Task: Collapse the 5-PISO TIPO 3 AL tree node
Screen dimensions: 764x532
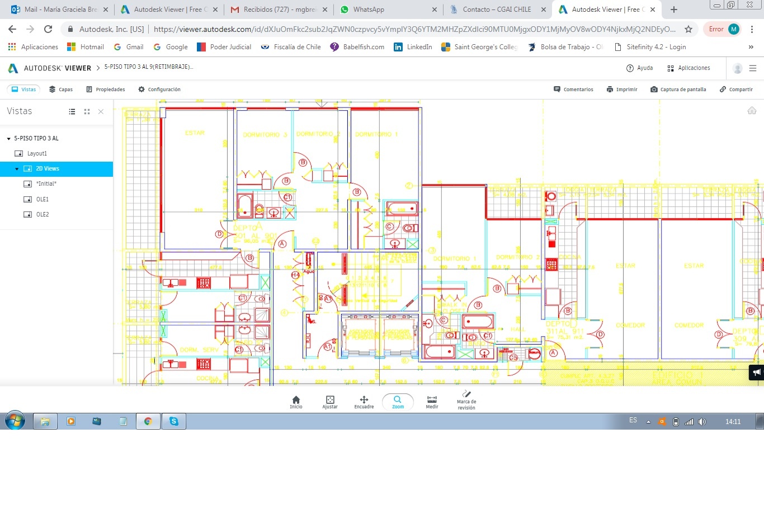Action: (9, 139)
